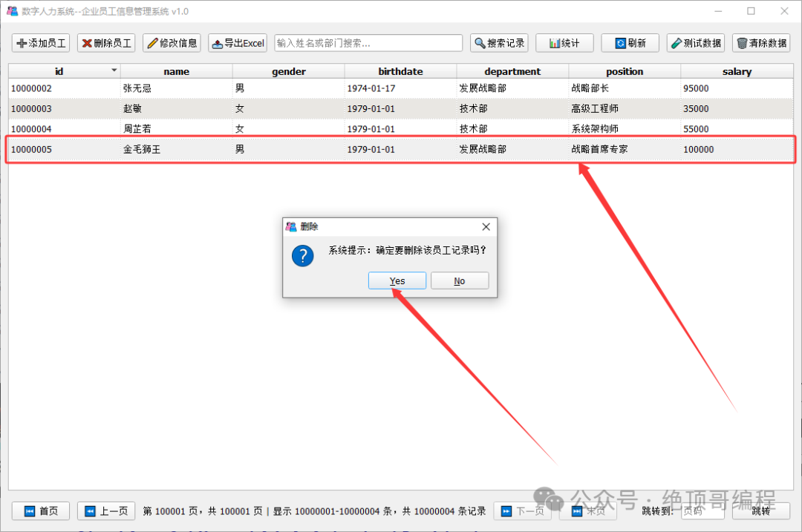Click salary cell 100000
Screen dimensions: 802x532
737,149
